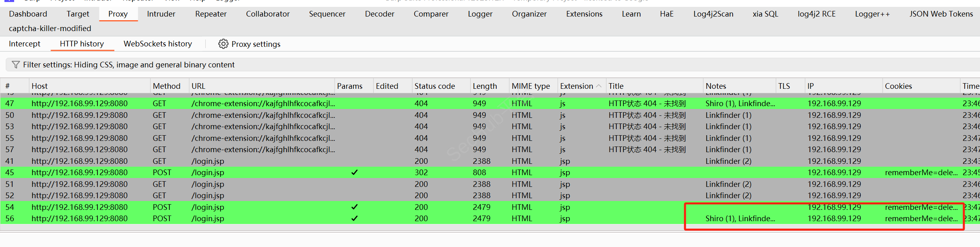The width and height of the screenshot is (980, 247).
Task: Open Proxy settings gear icon
Action: [223, 44]
